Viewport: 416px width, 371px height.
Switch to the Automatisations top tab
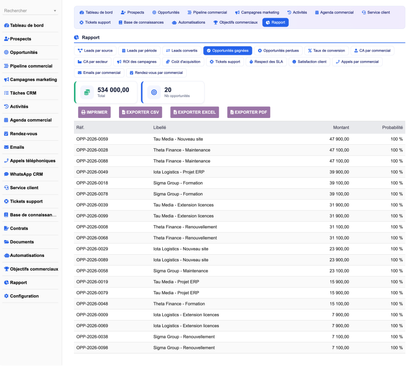pyautogui.click(x=189, y=22)
